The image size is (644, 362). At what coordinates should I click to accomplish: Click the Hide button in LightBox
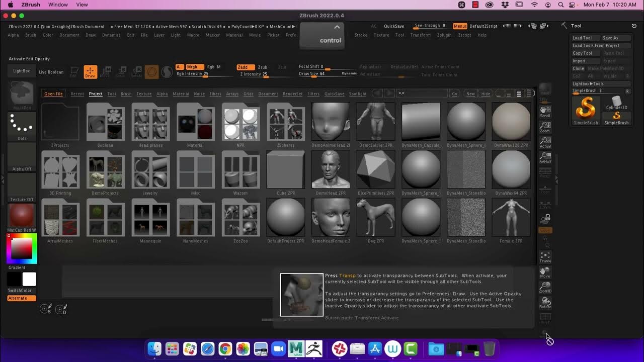pyautogui.click(x=486, y=94)
